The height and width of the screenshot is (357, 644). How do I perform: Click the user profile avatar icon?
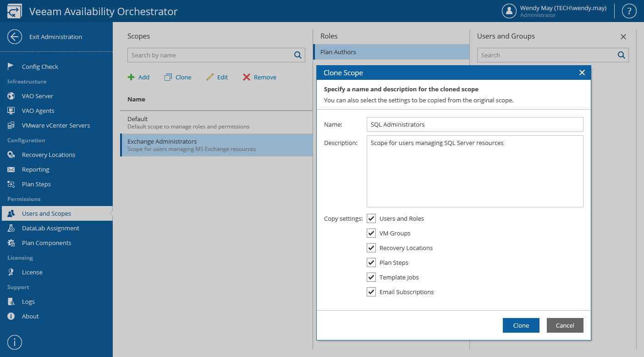[509, 11]
